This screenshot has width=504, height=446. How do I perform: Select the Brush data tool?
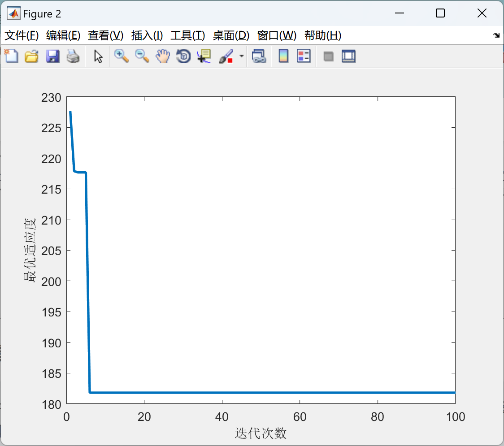tap(226, 56)
